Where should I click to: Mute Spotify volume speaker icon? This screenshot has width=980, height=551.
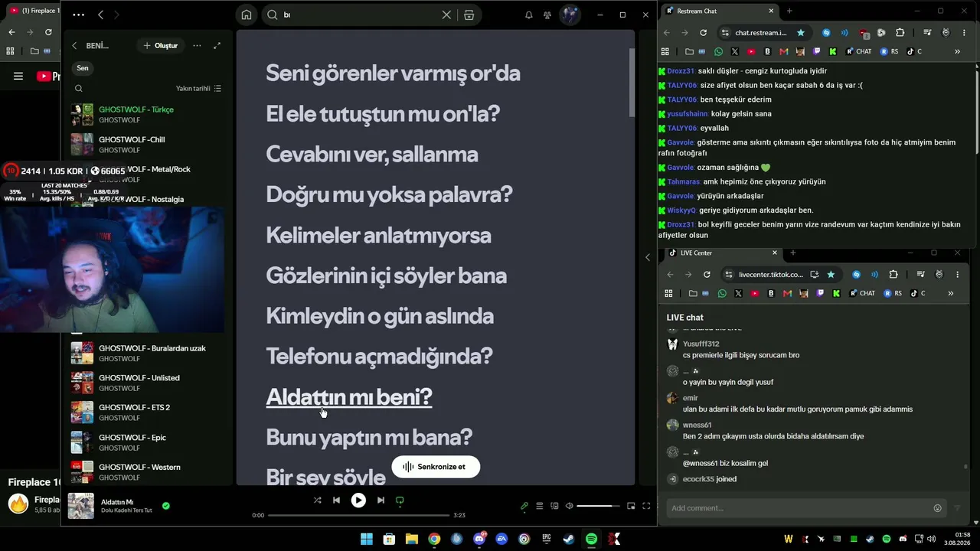pyautogui.click(x=570, y=506)
